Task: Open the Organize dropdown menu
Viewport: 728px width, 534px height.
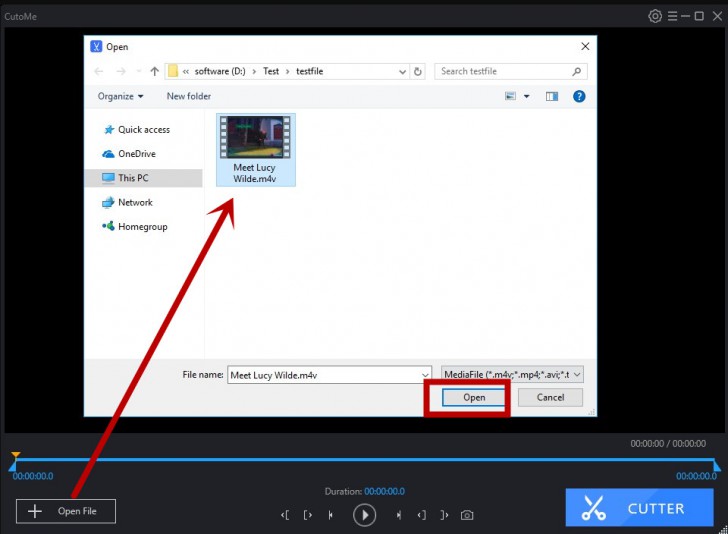Action: click(120, 96)
